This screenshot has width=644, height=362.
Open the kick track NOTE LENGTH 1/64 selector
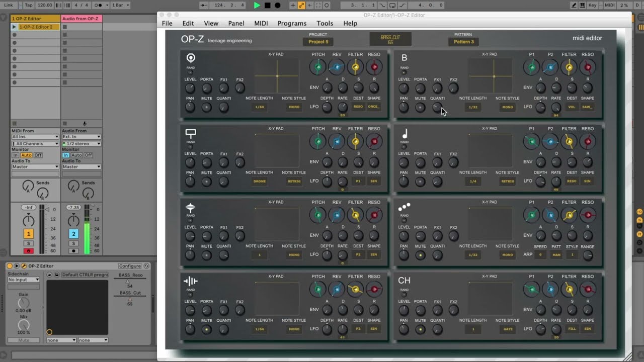tap(260, 107)
